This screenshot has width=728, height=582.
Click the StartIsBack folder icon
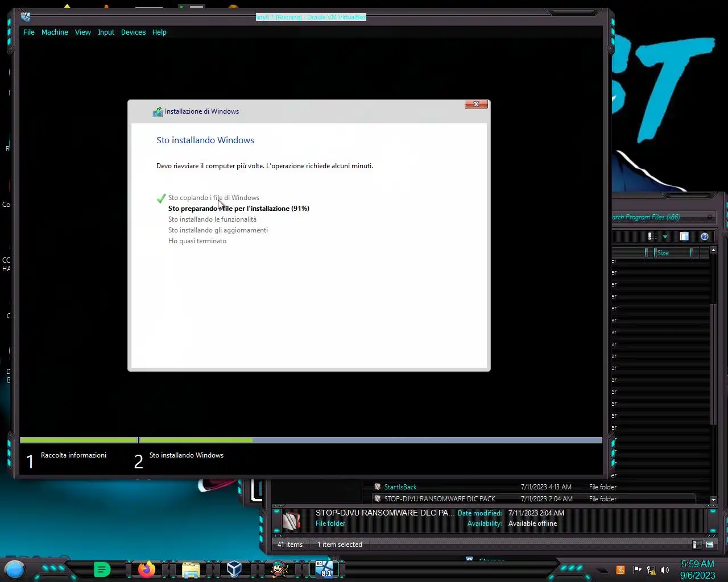[377, 487]
